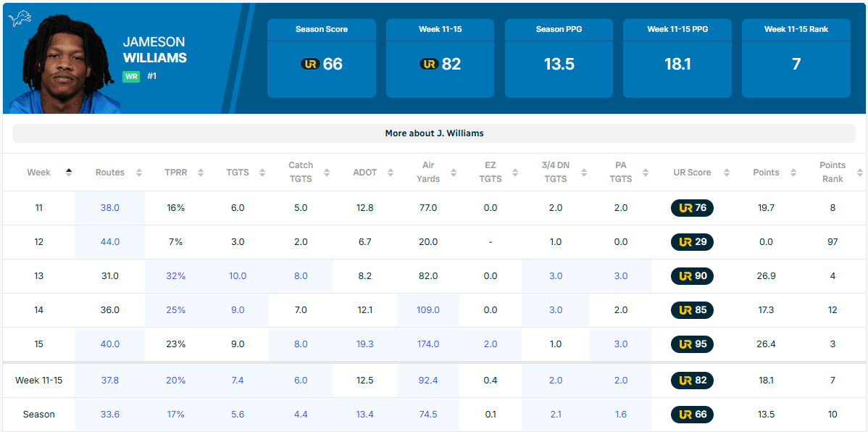Click sort icon beside Points Rank header
Screen dimensions: 868x432
pos(859,173)
